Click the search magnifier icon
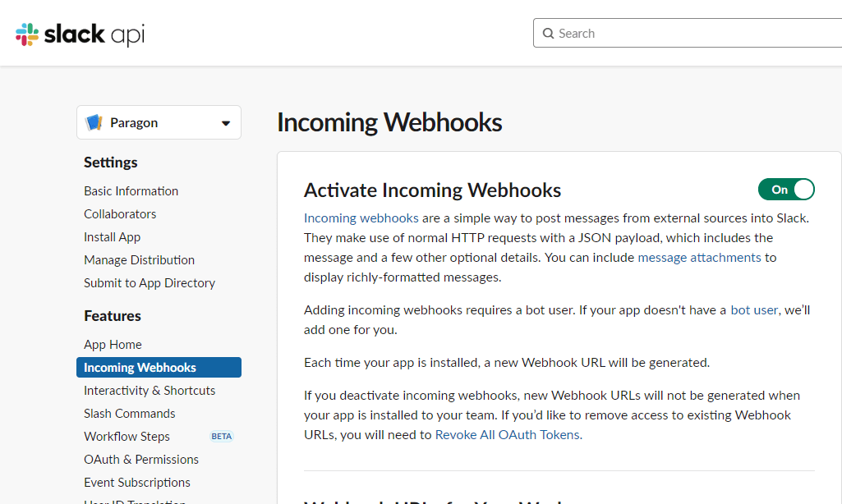 [548, 34]
